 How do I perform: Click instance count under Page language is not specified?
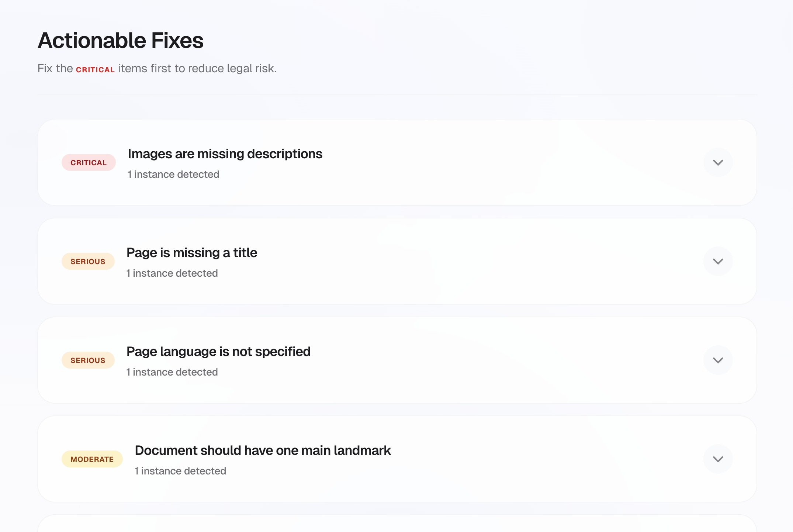coord(172,372)
